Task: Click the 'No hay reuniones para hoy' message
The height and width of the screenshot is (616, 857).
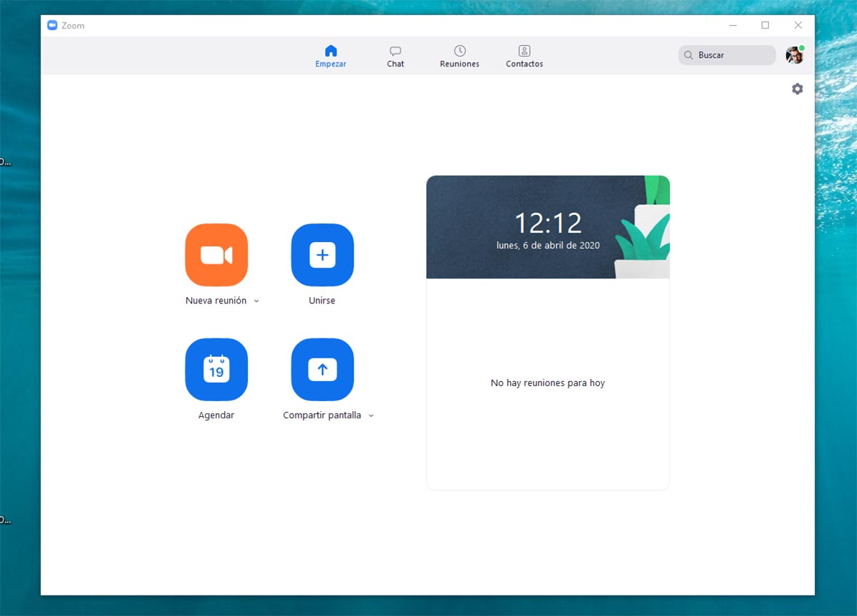Action: tap(548, 383)
